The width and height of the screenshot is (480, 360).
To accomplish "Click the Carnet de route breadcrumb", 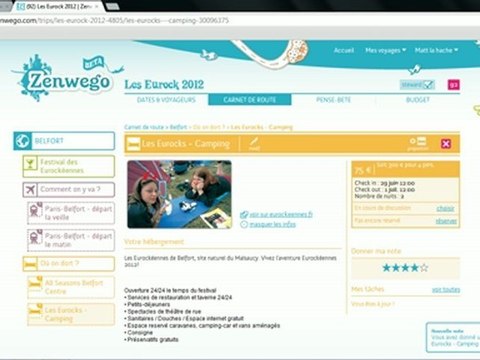I will [144, 127].
